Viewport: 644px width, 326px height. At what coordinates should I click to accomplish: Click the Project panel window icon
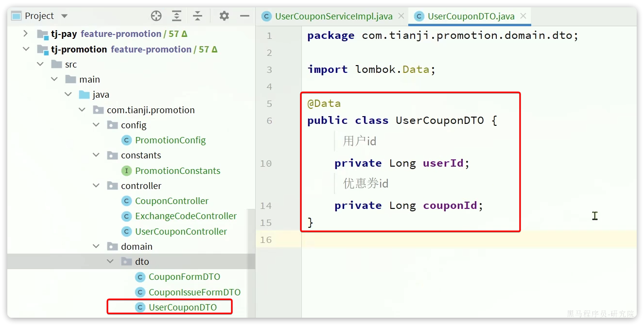coord(17,16)
